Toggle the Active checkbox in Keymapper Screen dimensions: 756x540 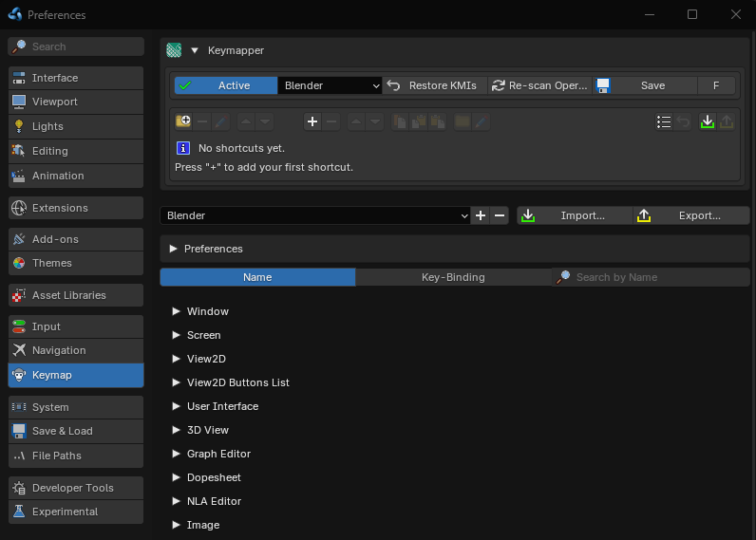[226, 85]
